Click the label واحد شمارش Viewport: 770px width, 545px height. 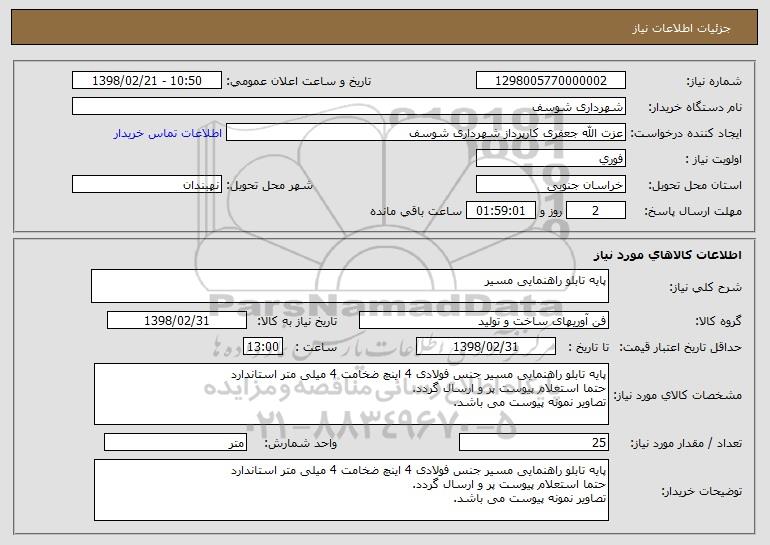301,443
